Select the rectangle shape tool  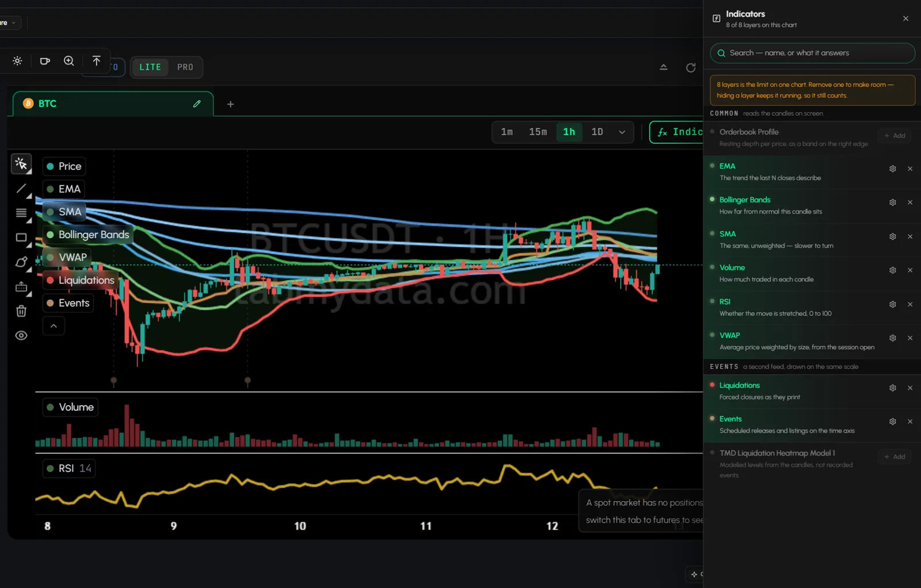21,238
